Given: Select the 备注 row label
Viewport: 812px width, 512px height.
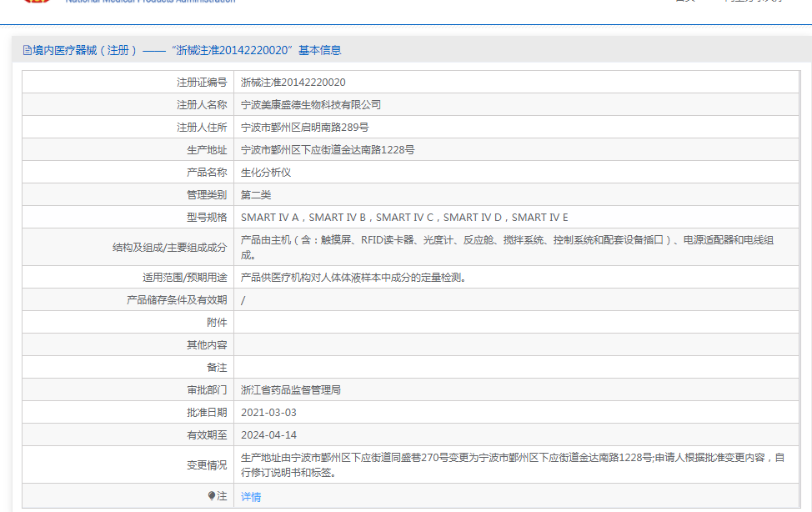Looking at the screenshot, I should pos(217,368).
